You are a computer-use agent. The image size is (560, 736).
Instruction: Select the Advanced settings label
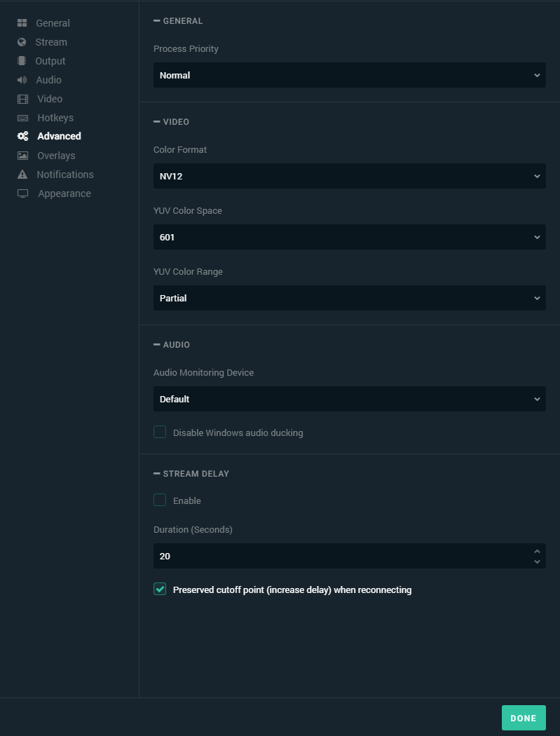click(59, 136)
